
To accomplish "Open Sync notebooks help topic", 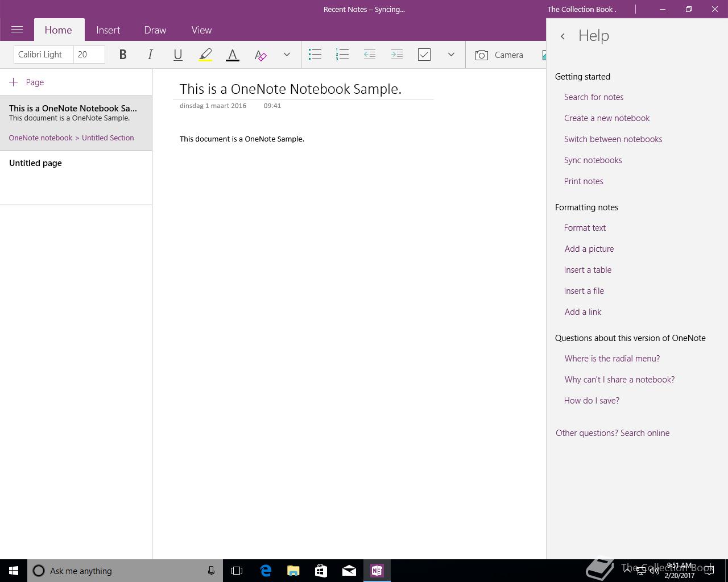I will pos(593,160).
